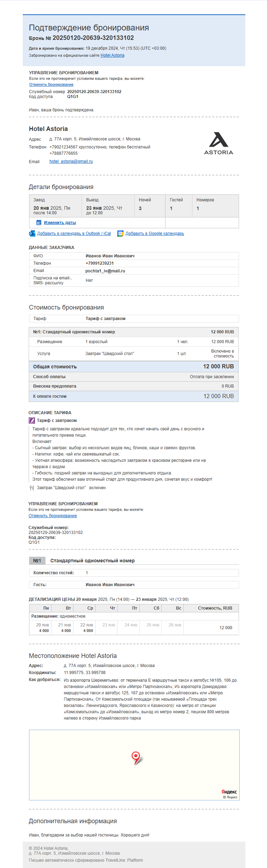Click the calendar icon beside Изменить даты
Image resolution: width=267 pixels, height=868 pixels.
39,222
